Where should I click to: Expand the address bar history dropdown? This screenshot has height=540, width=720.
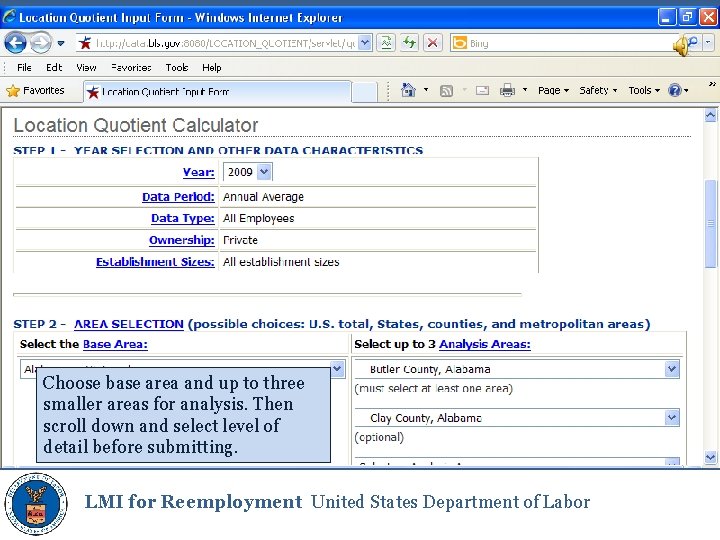365,43
